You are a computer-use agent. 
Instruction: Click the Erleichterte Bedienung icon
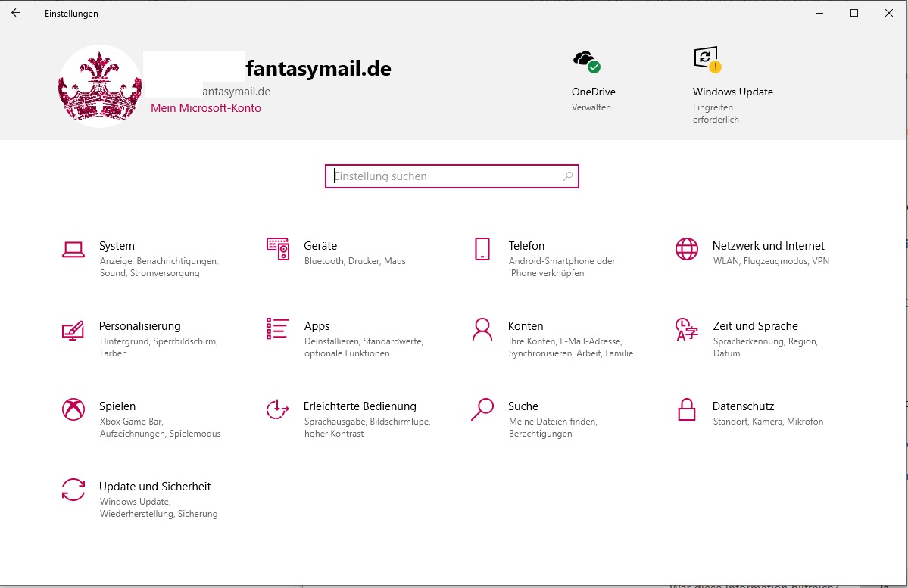tap(278, 409)
